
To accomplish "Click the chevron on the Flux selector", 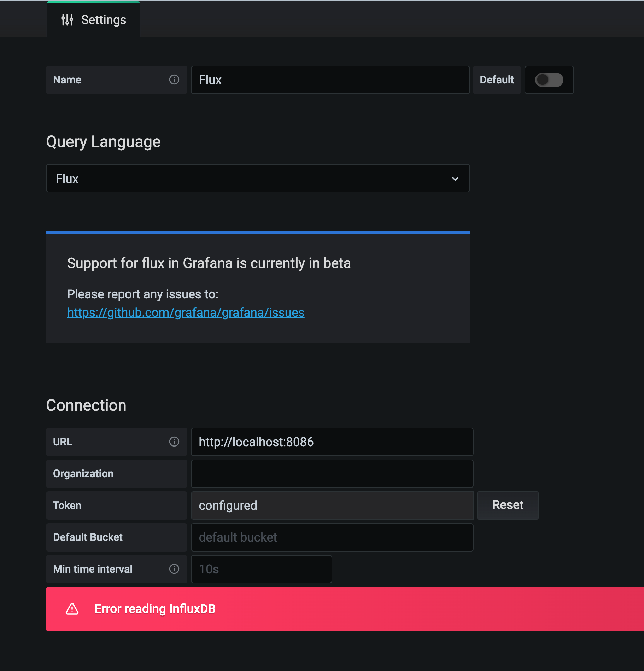I will 455,179.
